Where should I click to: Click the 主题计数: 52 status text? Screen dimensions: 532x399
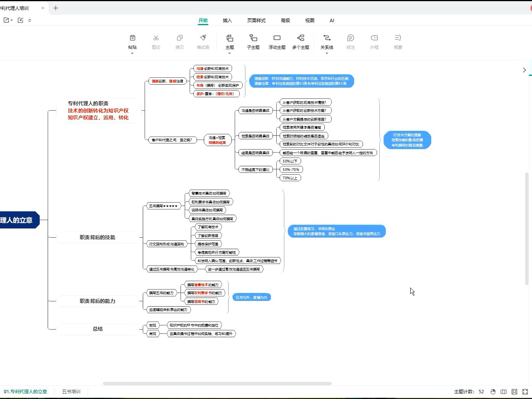(469, 392)
